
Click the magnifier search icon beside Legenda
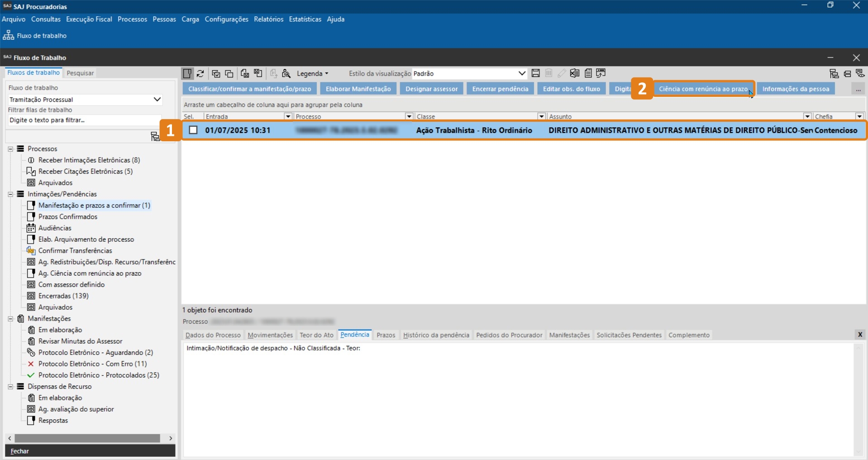click(286, 73)
